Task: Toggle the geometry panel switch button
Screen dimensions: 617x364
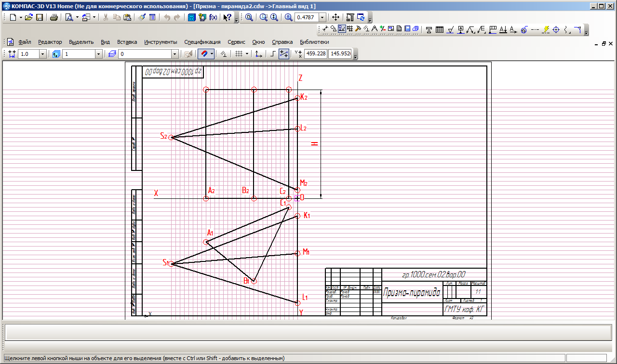Action: click(x=333, y=29)
